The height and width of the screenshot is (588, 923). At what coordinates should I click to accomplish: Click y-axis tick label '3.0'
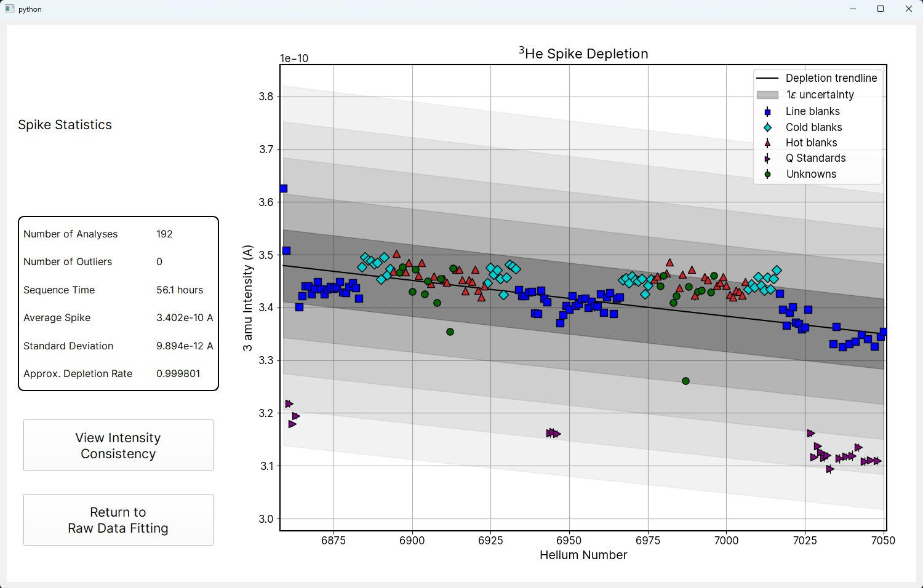(x=266, y=519)
